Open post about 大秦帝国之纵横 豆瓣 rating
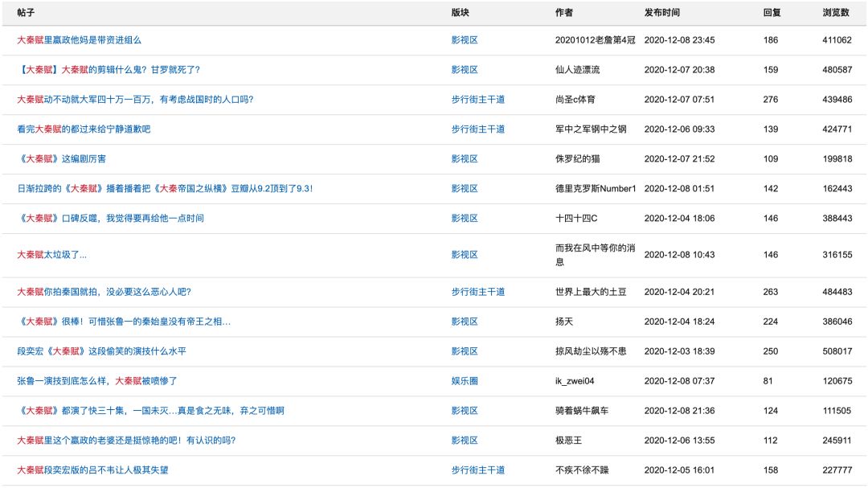Viewport: 868px width, 488px height. (165, 188)
